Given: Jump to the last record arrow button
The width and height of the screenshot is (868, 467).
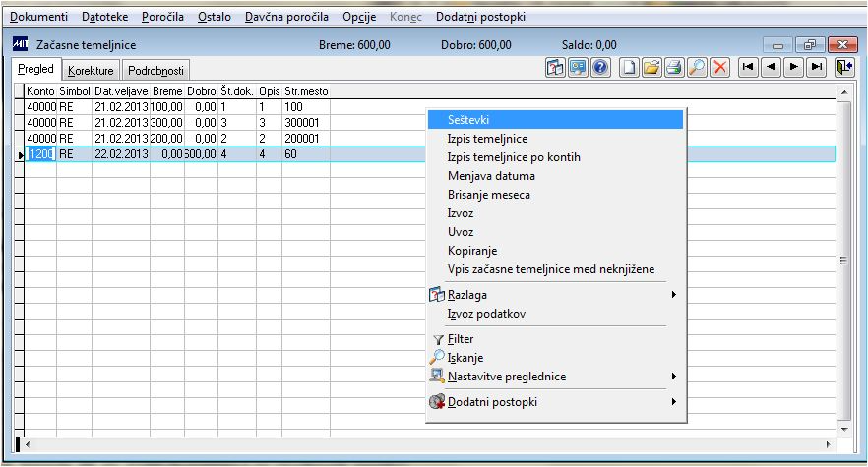Looking at the screenshot, I should 816,68.
